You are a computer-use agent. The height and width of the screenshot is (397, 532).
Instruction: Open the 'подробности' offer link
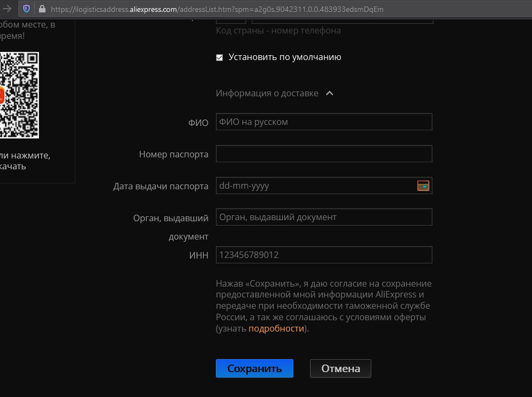[x=276, y=328]
